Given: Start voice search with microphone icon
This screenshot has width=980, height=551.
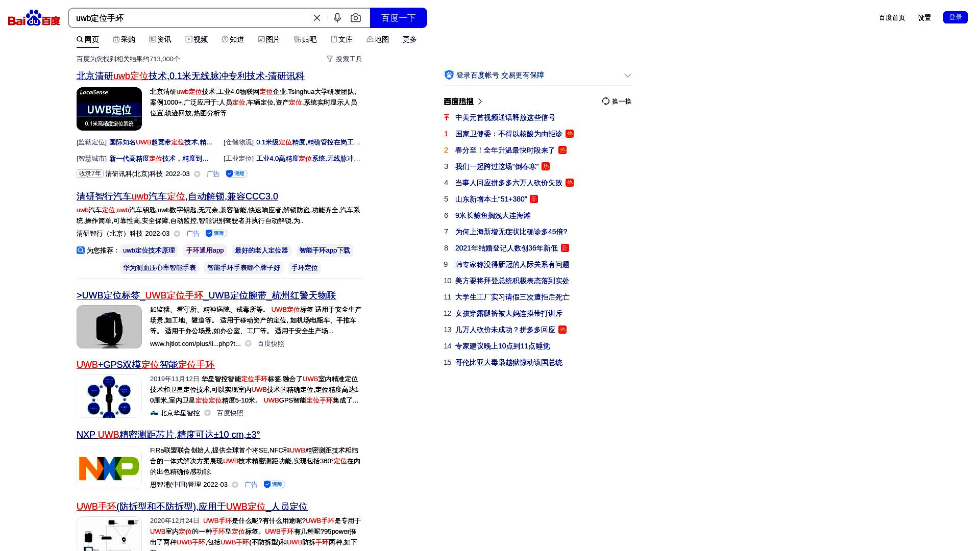Looking at the screenshot, I should coord(337,18).
